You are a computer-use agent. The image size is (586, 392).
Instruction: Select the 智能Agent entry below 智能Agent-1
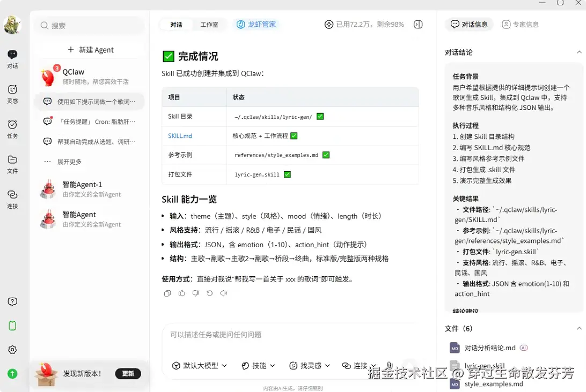pyautogui.click(x=90, y=219)
